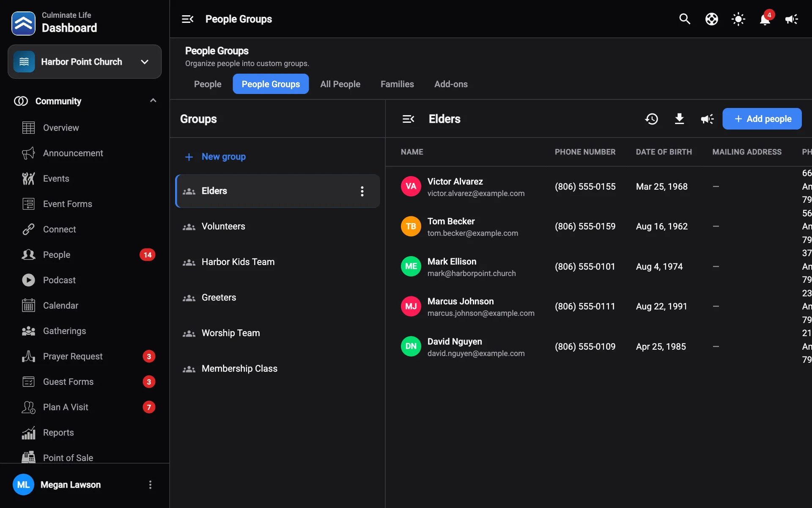Open Guest Forms with badge 3
The height and width of the screenshot is (508, 812).
[85, 382]
